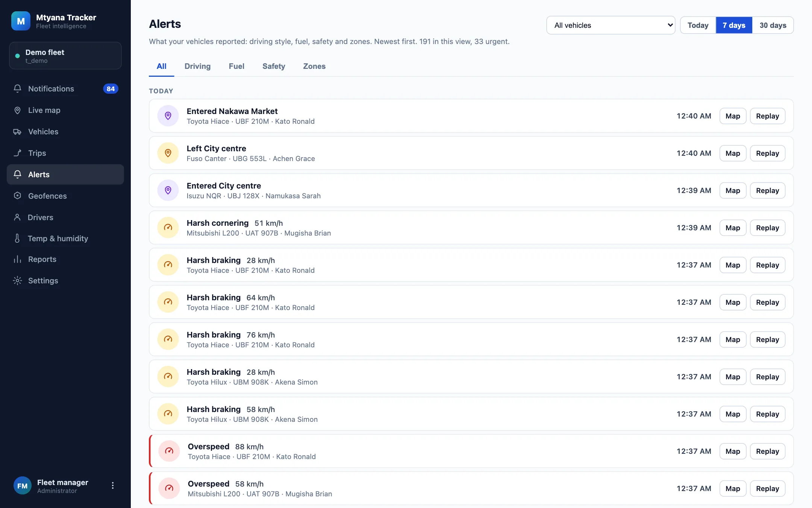Click the 12:39 AM time on Entered City centre
This screenshot has width=812, height=508.
[x=694, y=190]
